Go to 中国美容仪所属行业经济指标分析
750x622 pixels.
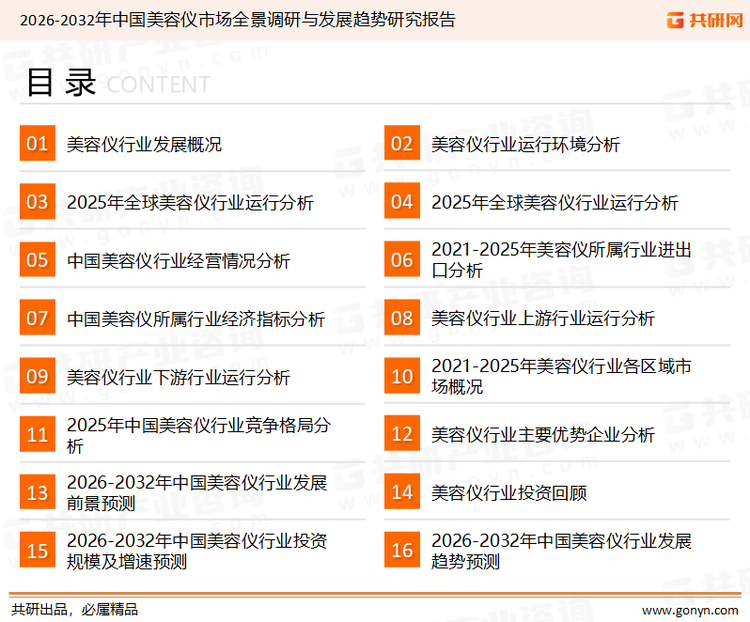click(x=195, y=319)
